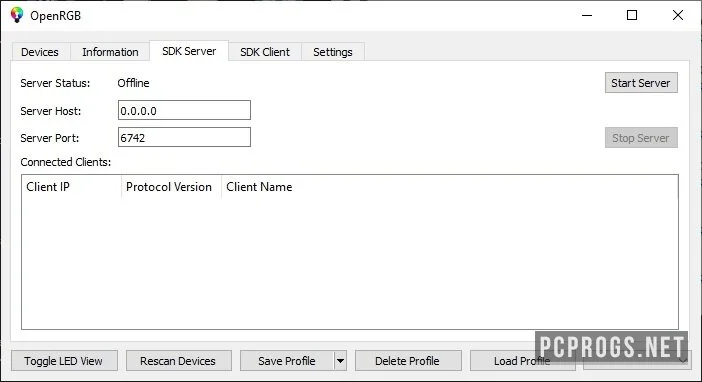Click the OpenRGB app icon in title bar
The width and height of the screenshot is (702, 382).
click(17, 15)
